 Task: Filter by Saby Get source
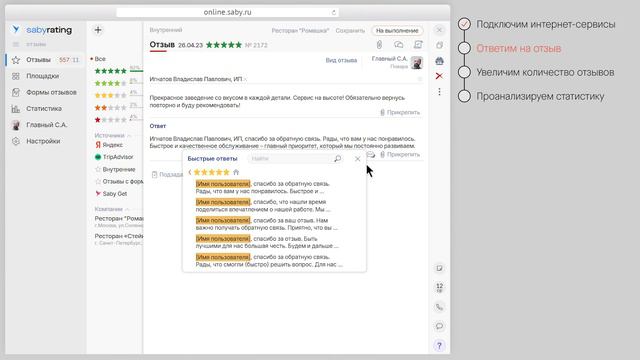pyautogui.click(x=111, y=193)
